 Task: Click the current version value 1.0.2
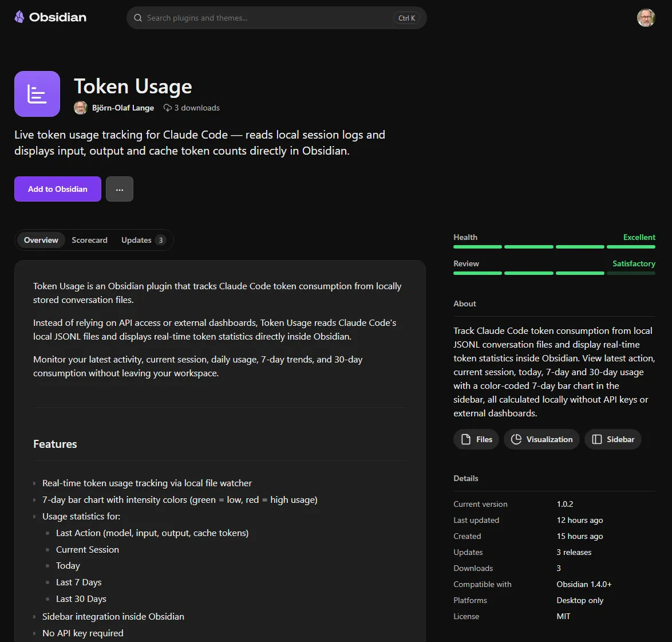tap(565, 505)
